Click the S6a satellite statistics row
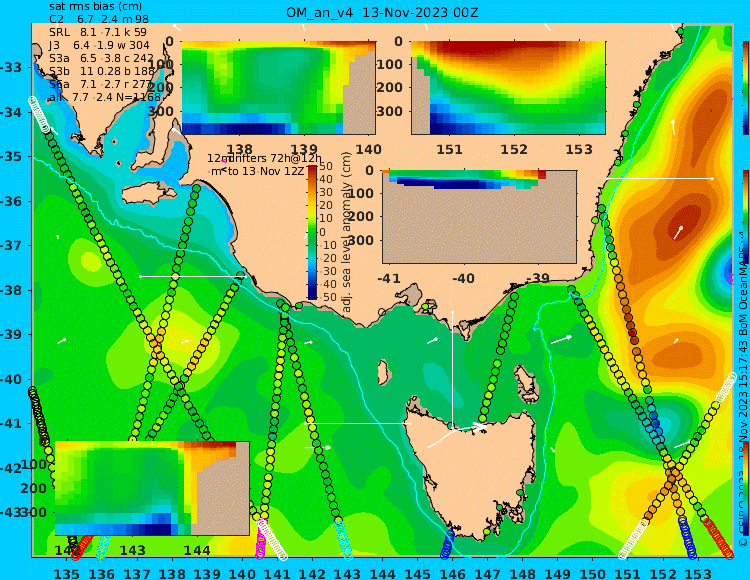Image resolution: width=750 pixels, height=580 pixels. pos(100,84)
